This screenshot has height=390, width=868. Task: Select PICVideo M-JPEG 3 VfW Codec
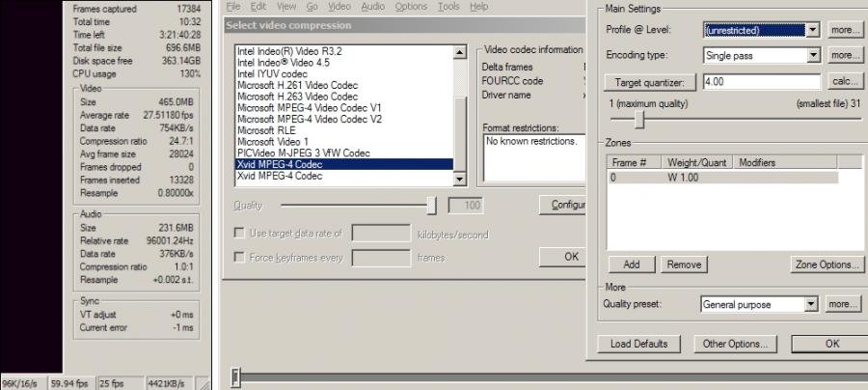303,153
